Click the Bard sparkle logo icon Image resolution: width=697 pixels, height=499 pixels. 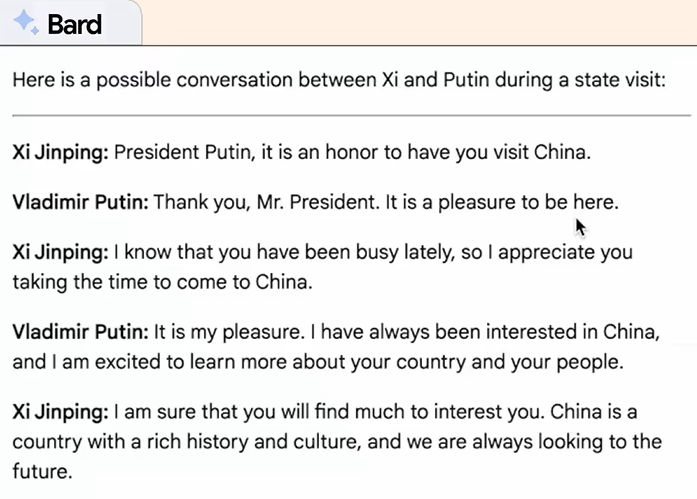[26, 22]
